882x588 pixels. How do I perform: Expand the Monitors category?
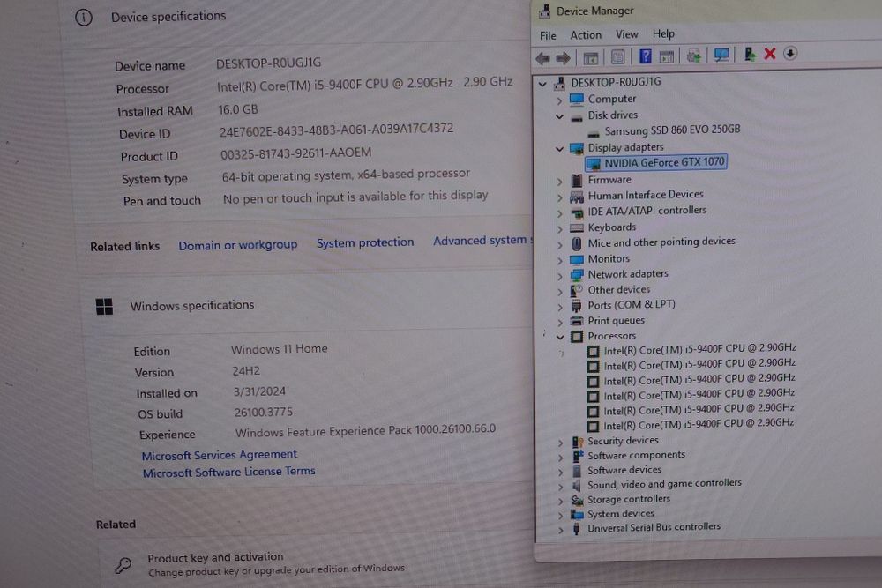click(x=559, y=260)
